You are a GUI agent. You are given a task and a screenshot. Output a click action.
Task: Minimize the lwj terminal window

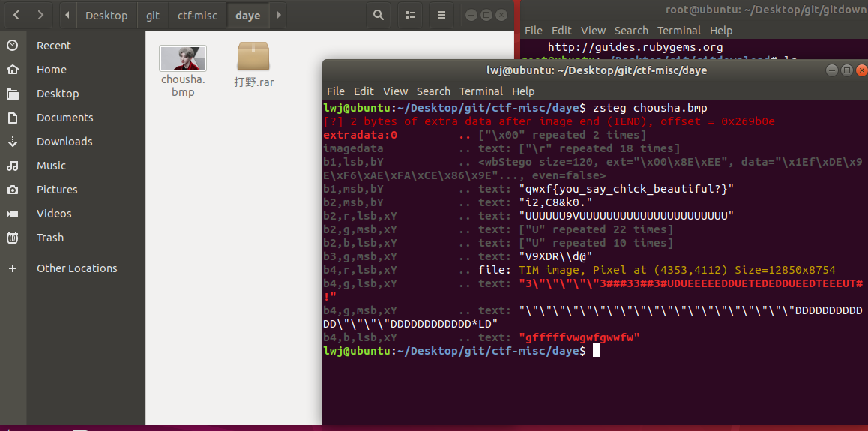(831, 70)
